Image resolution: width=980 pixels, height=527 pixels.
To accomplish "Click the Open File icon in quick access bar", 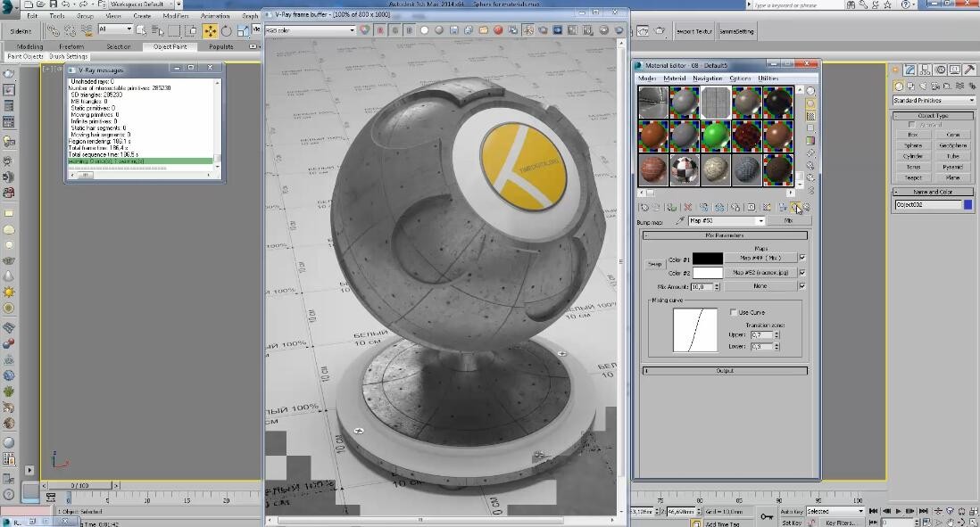I will coord(41,4).
